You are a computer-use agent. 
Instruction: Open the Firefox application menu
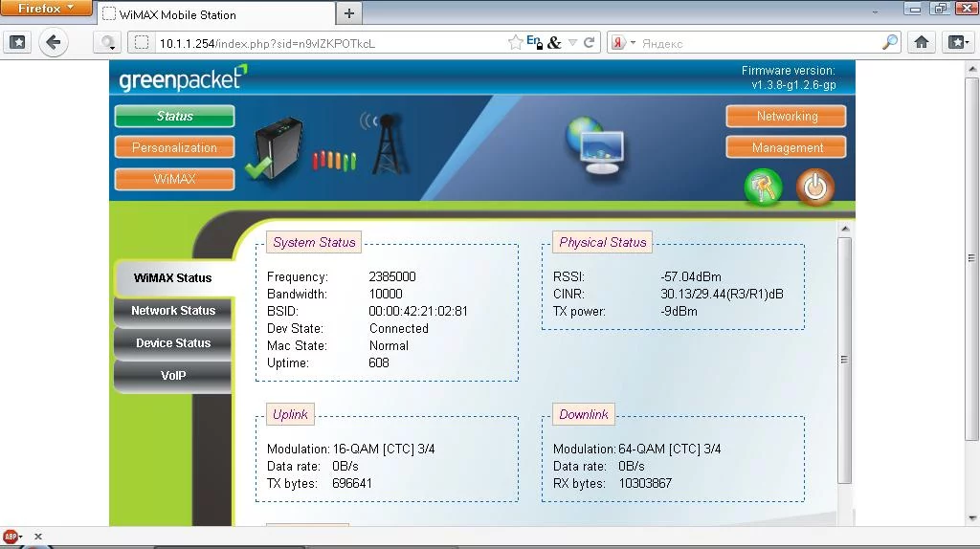[46, 9]
